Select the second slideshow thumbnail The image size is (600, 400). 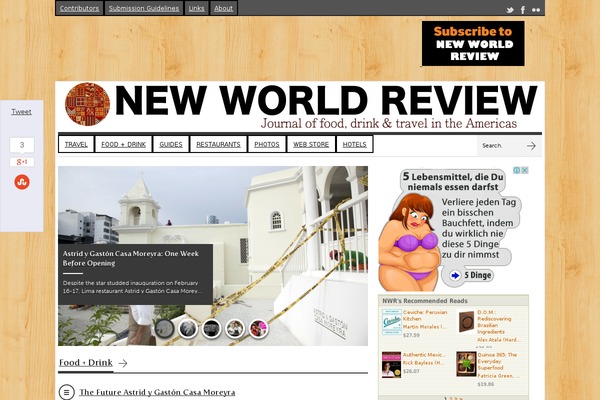pyautogui.click(x=188, y=329)
